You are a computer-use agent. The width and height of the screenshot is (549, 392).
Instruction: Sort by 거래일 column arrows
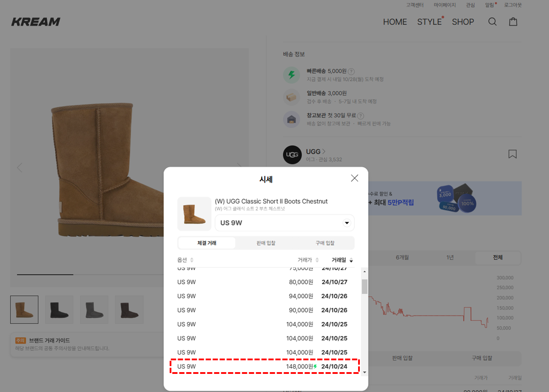point(351,260)
